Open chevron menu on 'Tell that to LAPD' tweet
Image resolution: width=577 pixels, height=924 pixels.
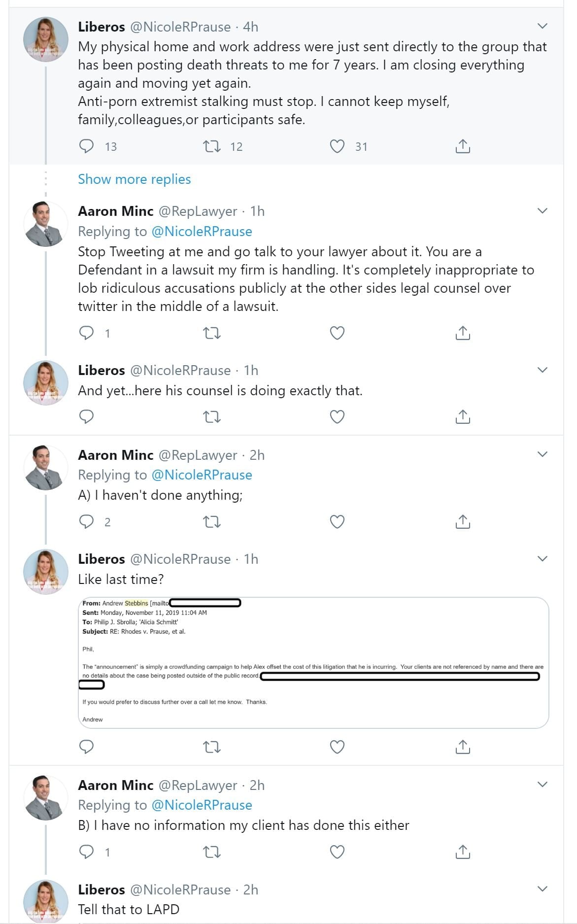[542, 889]
